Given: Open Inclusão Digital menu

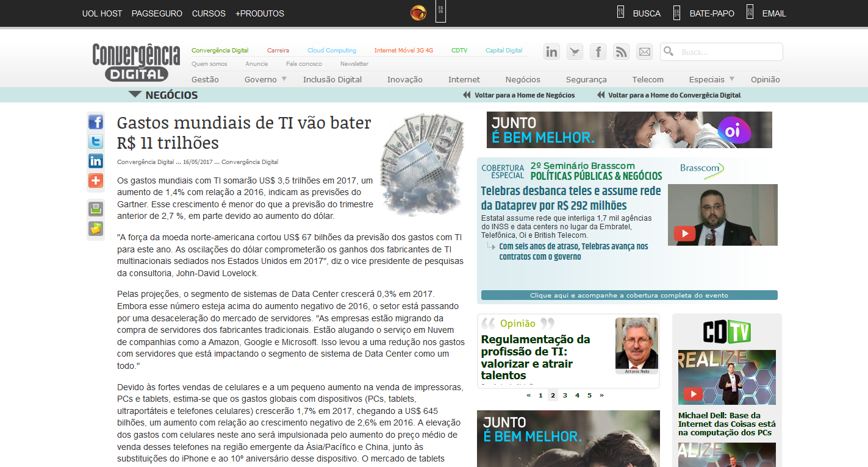Looking at the screenshot, I should [x=332, y=79].
